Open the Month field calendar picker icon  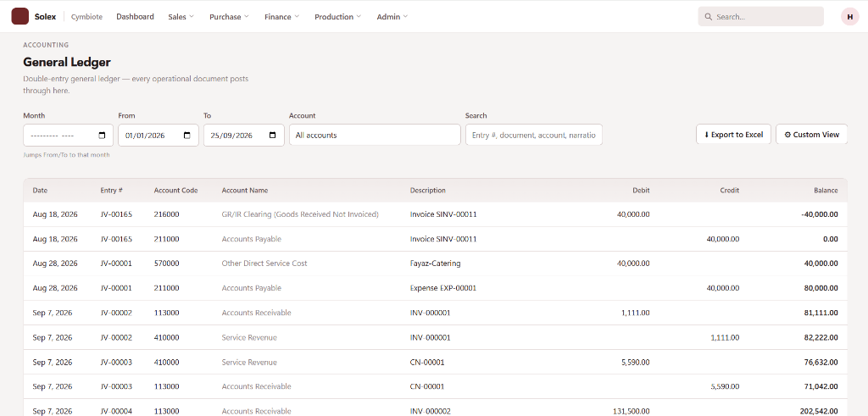coord(102,135)
